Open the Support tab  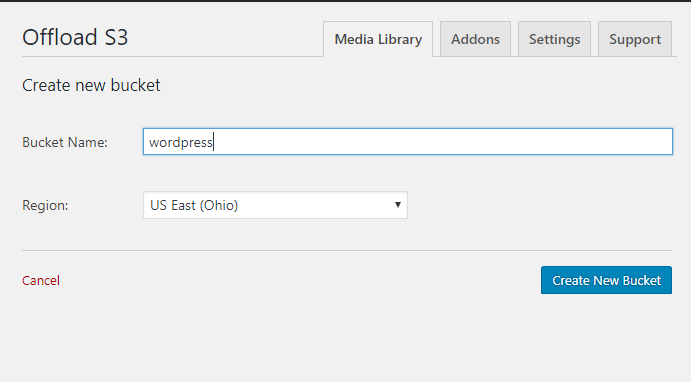point(635,39)
